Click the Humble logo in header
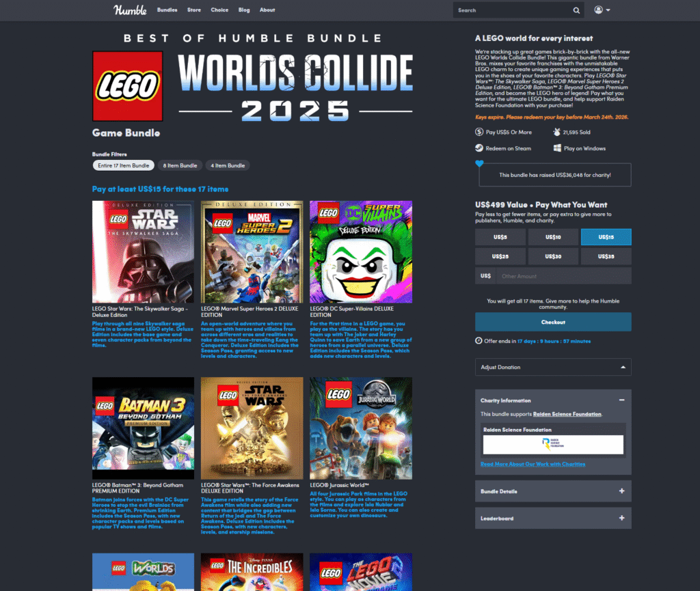The image size is (700, 591). (x=130, y=10)
